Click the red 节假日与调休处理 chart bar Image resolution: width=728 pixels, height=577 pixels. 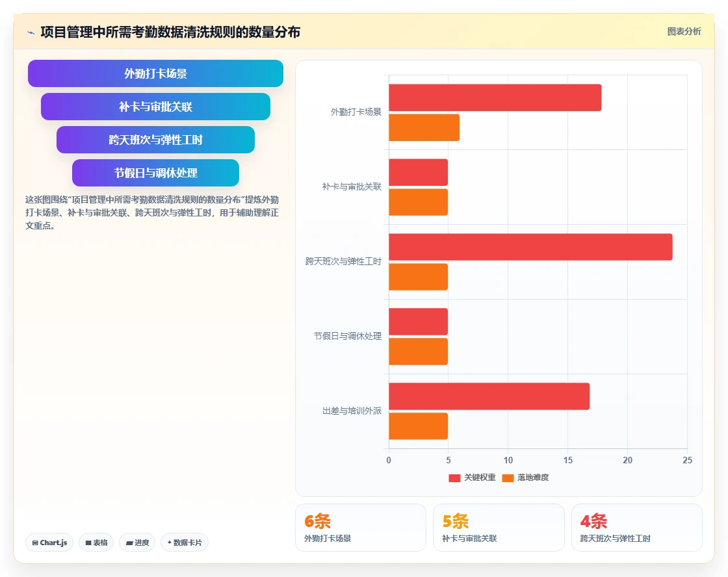pos(419,322)
